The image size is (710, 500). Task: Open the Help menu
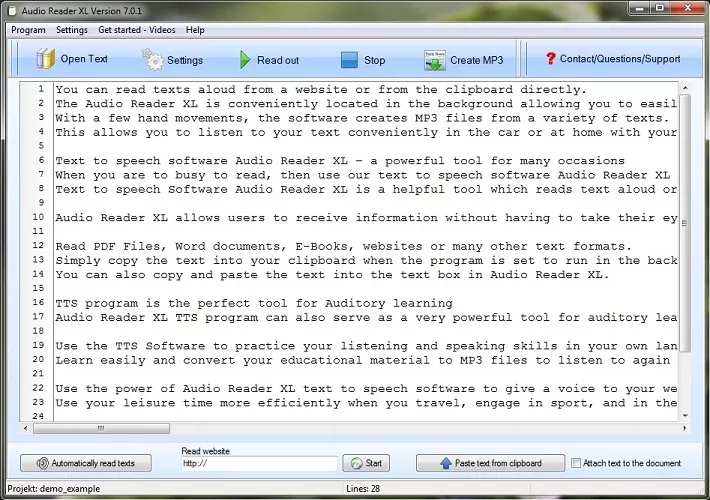(195, 30)
